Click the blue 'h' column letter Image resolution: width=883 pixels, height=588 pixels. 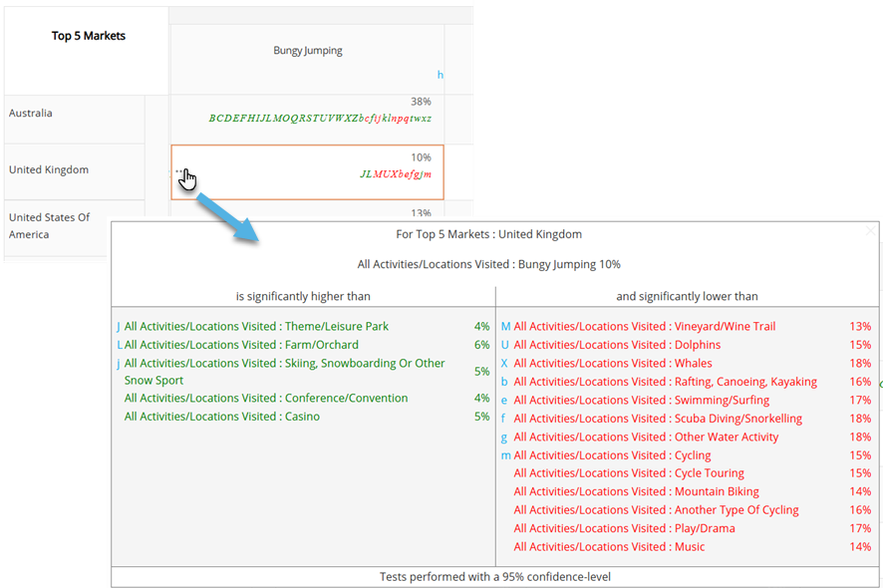440,75
